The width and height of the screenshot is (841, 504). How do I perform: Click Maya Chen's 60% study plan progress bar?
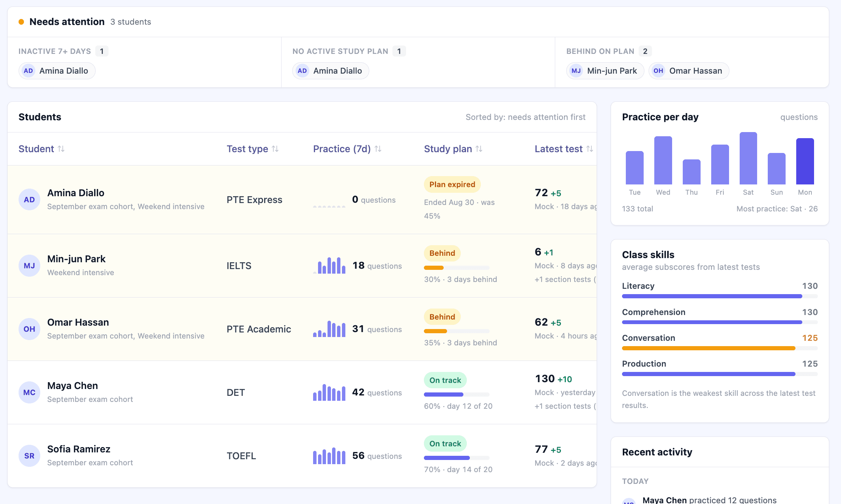pos(457,394)
